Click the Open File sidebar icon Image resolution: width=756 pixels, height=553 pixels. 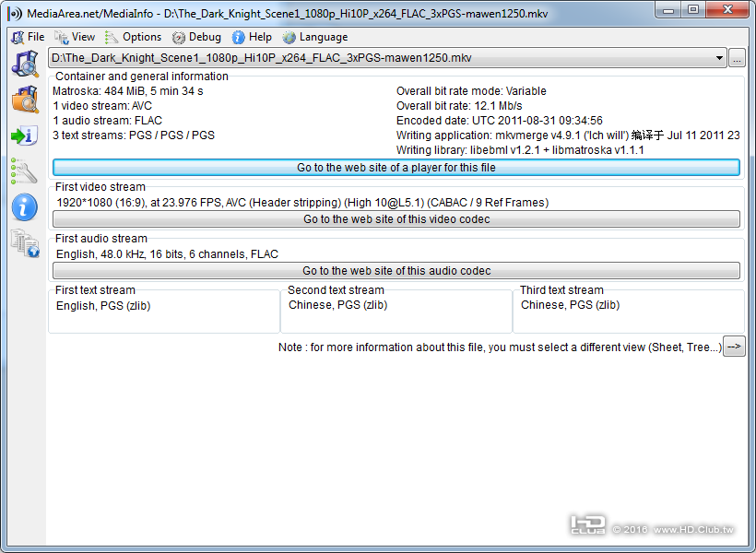coord(25,64)
